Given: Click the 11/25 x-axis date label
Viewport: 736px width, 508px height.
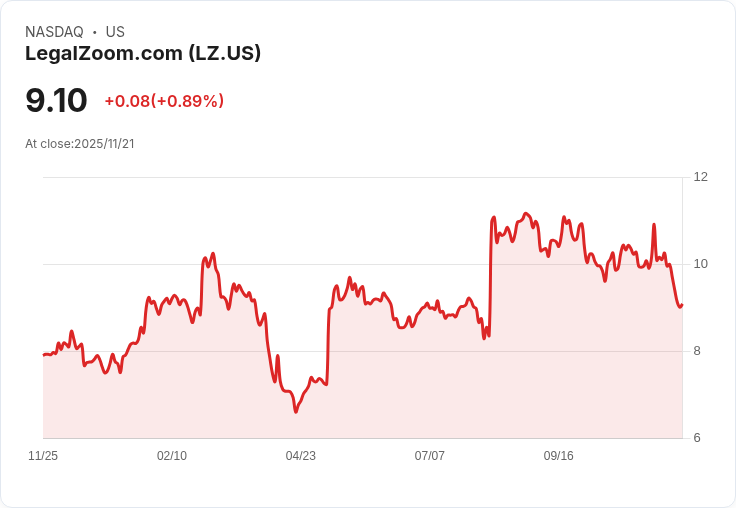Looking at the screenshot, I should tap(43, 455).
